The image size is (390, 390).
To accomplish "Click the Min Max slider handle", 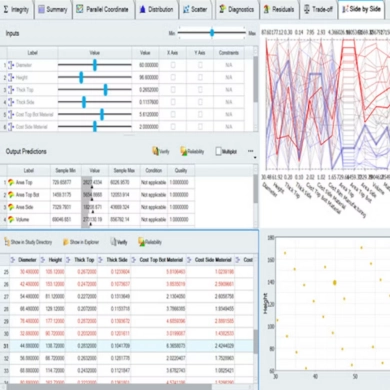I will (212, 33).
